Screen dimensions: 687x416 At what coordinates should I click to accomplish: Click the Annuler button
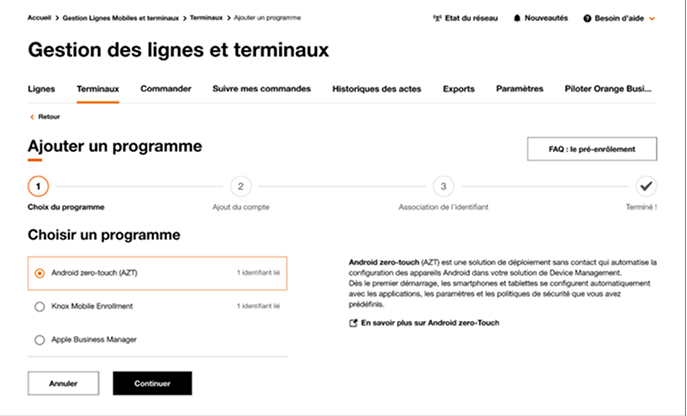63,383
